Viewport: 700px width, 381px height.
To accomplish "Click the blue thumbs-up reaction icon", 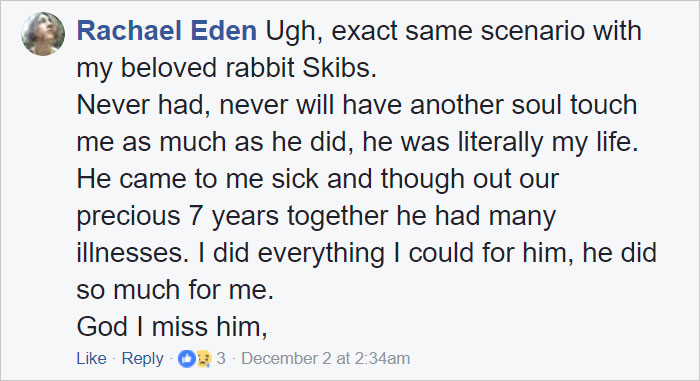I will click(187, 359).
